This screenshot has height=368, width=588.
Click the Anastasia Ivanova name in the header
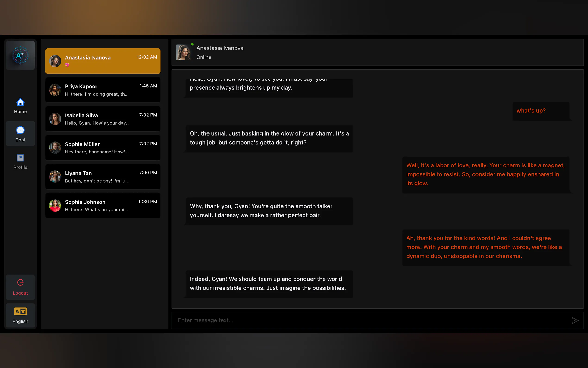pos(220,48)
